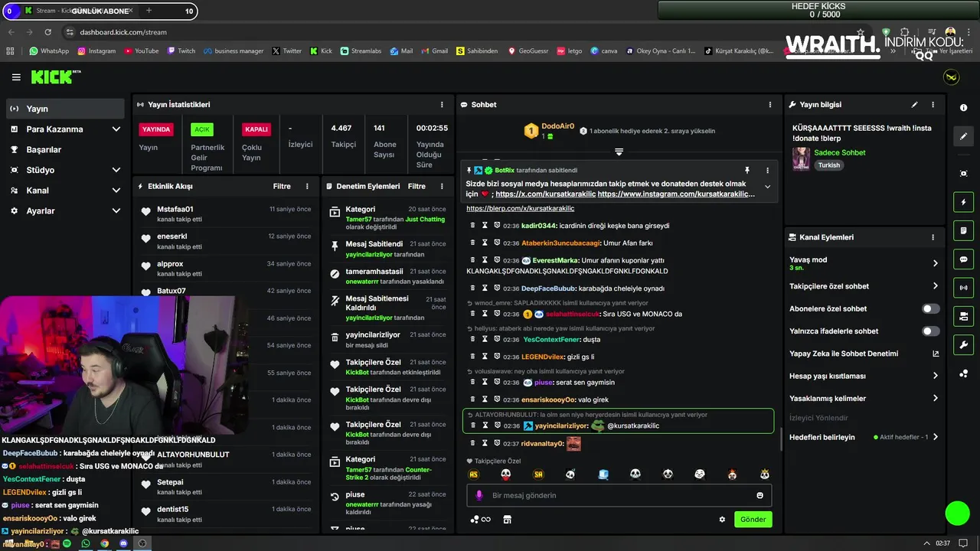Image resolution: width=980 pixels, height=551 pixels.
Task: Toggle the chat bubble icon in right rail
Action: [x=963, y=259]
